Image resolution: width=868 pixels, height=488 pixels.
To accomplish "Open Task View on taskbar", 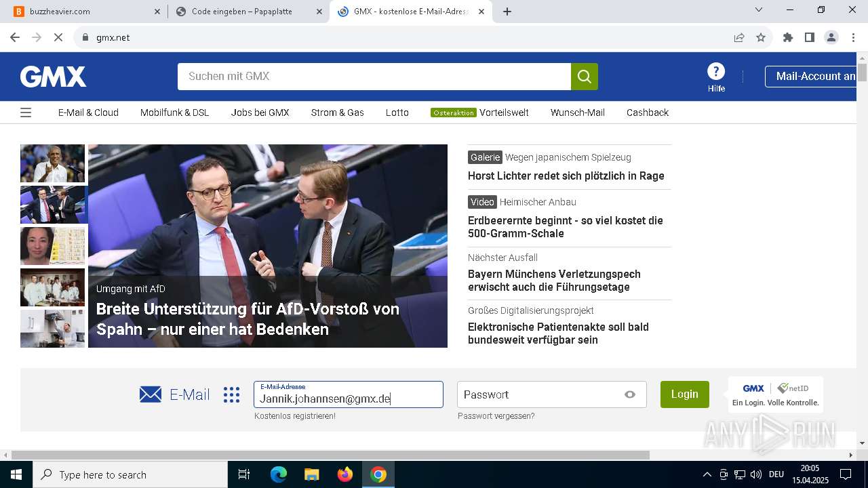I will (x=244, y=474).
